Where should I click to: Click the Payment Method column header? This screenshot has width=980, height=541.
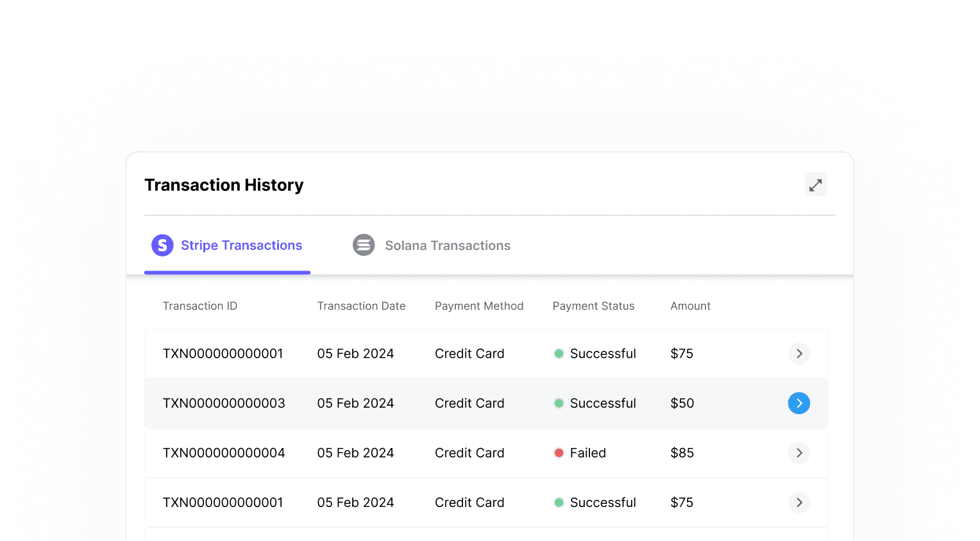(x=478, y=306)
